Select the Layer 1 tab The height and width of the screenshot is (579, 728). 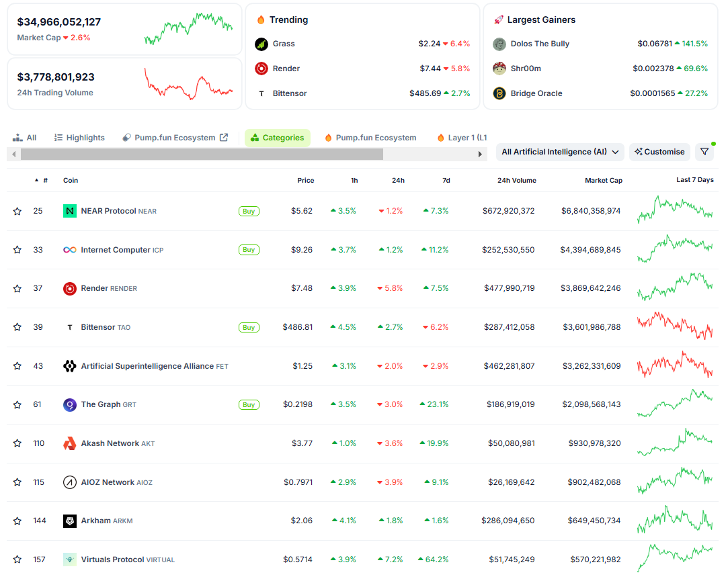point(462,138)
